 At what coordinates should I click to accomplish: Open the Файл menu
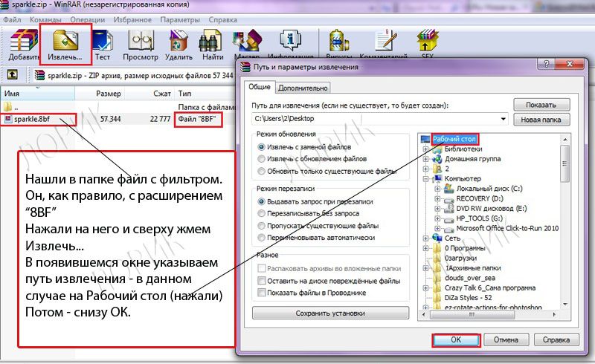tap(12, 19)
